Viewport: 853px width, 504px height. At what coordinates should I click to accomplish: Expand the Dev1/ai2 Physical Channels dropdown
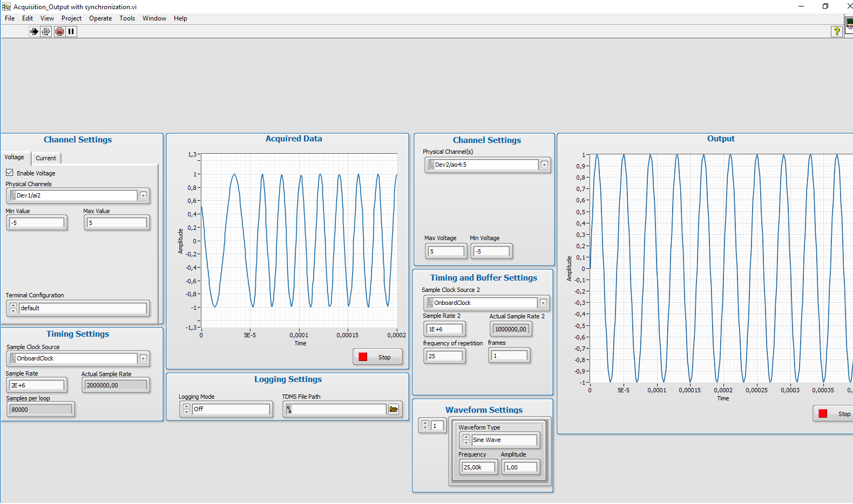pos(143,195)
